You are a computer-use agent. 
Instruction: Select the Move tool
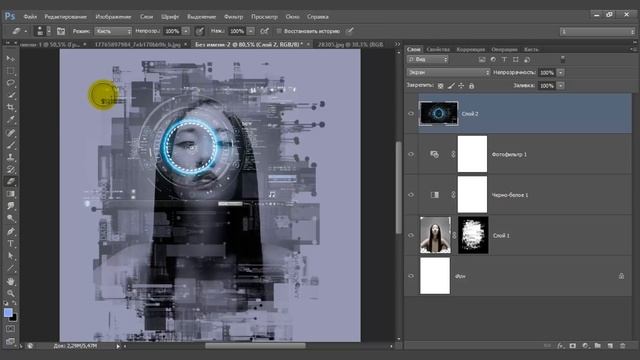tap(11, 58)
